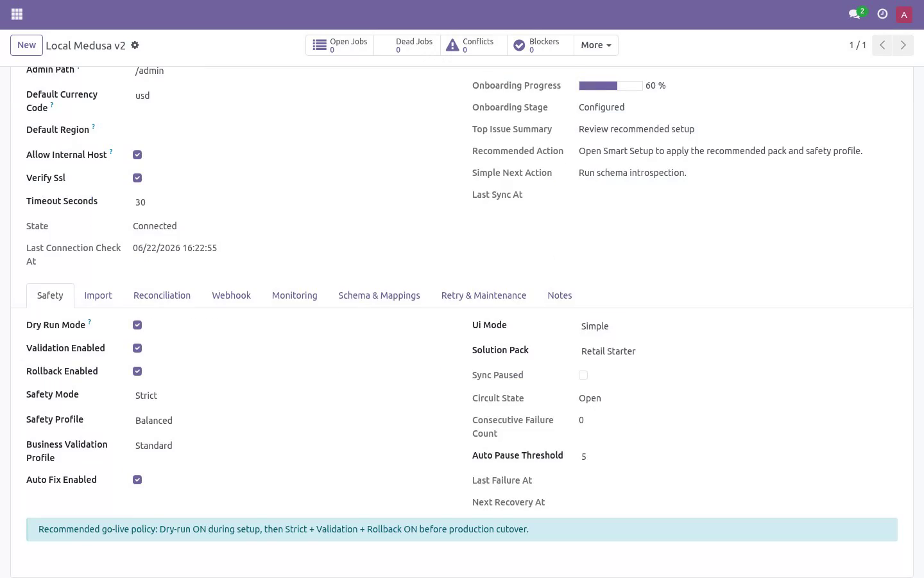Screen dimensions: 924x578
Task: Open the activities clock icon
Action: pos(882,14)
